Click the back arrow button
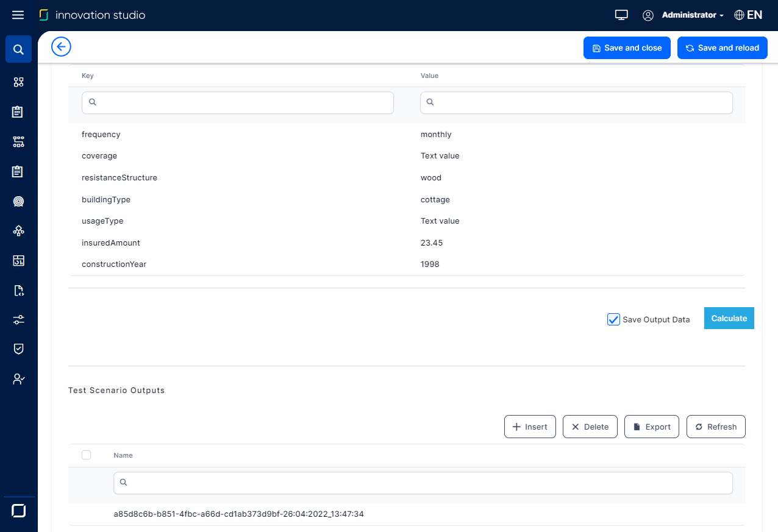The image size is (778, 532). 62,47
